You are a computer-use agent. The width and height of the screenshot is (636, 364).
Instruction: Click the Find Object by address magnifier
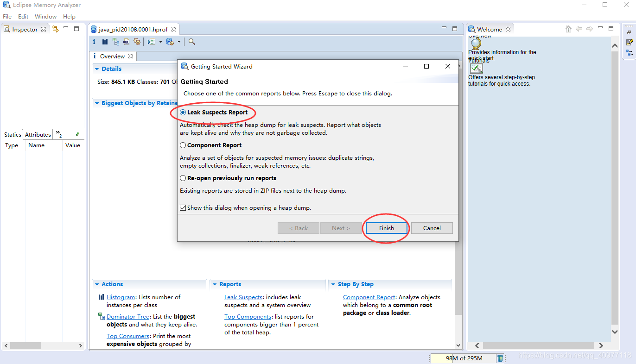pos(192,42)
